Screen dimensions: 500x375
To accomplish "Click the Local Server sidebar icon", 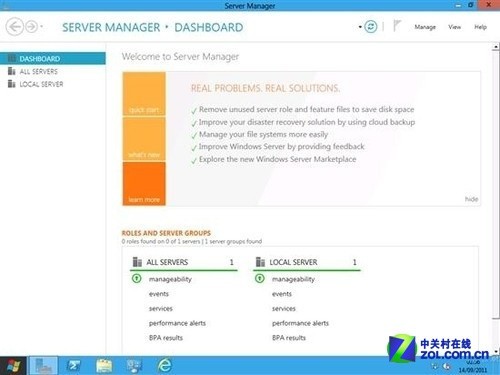I will 12,84.
